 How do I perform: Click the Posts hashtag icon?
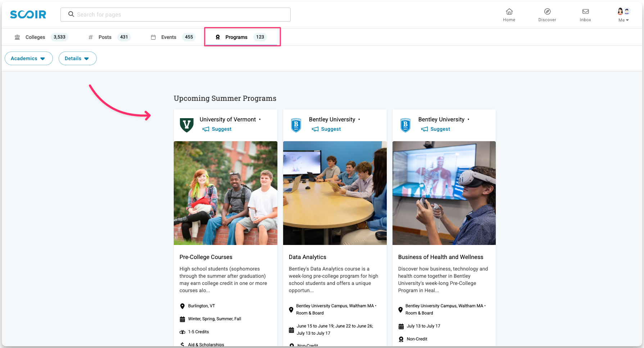[91, 37]
